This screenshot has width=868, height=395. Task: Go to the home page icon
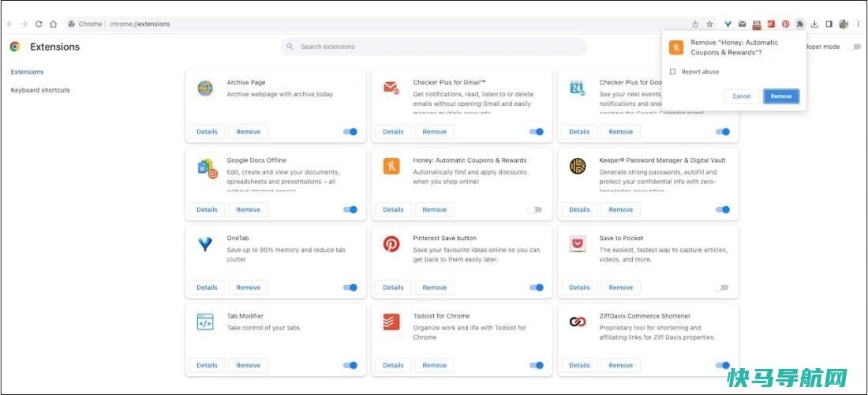pyautogui.click(x=53, y=24)
